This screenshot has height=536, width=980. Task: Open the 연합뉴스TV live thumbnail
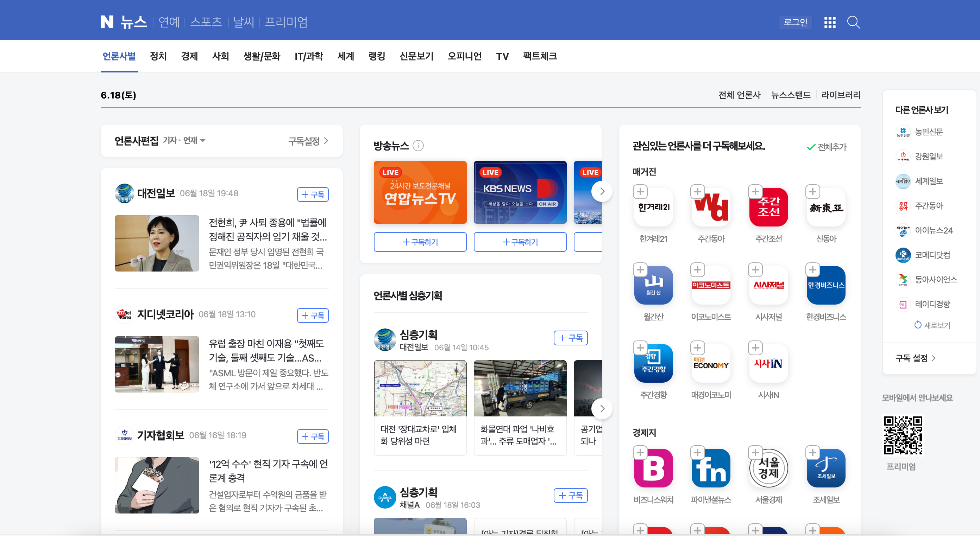[420, 192]
